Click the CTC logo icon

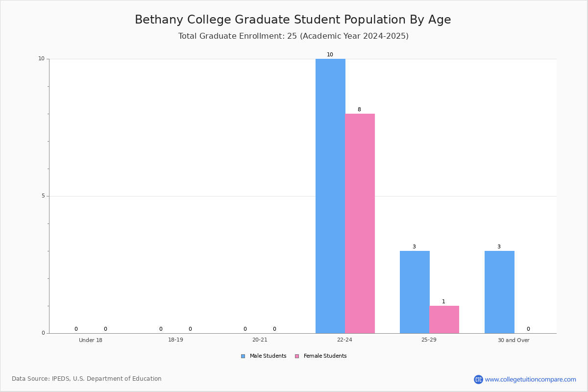click(x=478, y=379)
